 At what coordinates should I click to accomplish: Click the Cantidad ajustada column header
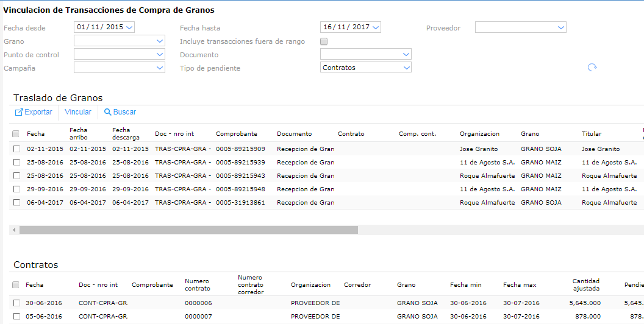pos(585,284)
